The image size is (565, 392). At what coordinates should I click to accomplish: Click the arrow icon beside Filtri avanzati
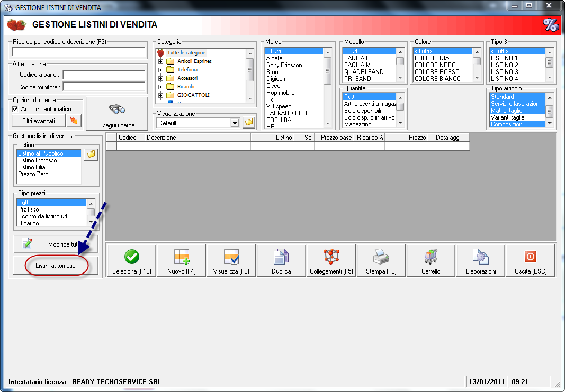click(74, 121)
